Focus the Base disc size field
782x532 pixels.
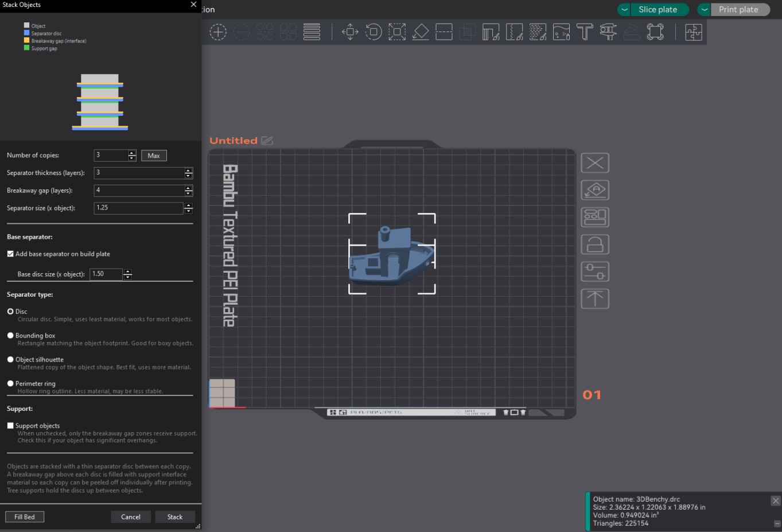tap(106, 274)
